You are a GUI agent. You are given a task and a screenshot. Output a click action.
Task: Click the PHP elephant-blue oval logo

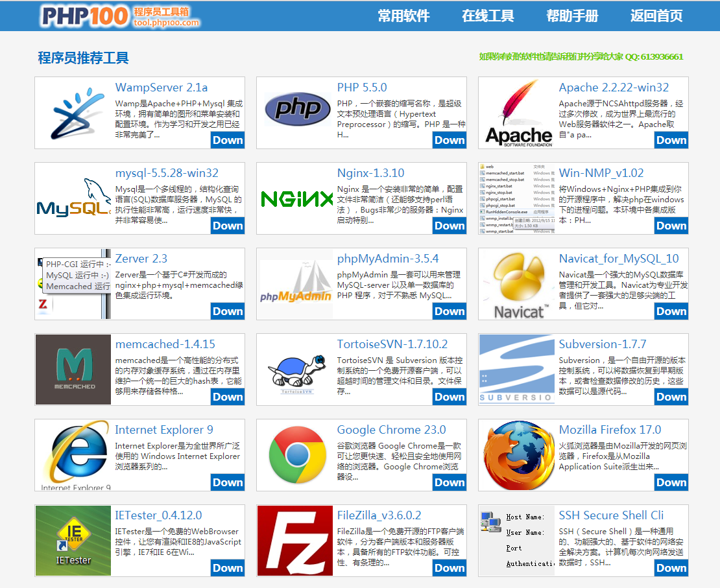(298, 109)
